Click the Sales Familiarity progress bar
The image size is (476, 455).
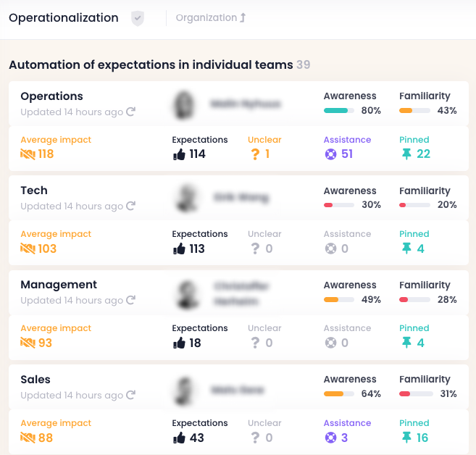pos(415,394)
